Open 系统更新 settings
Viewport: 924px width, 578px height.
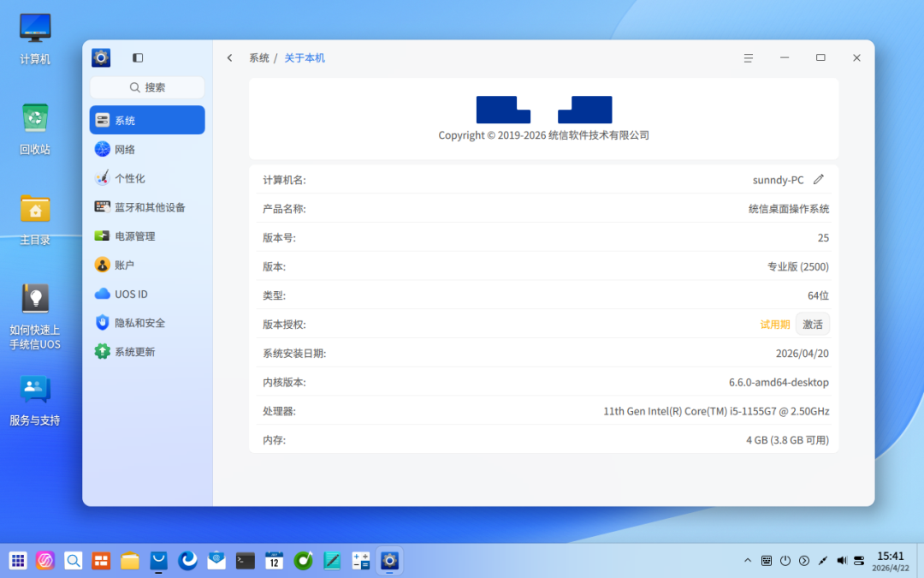click(x=147, y=352)
